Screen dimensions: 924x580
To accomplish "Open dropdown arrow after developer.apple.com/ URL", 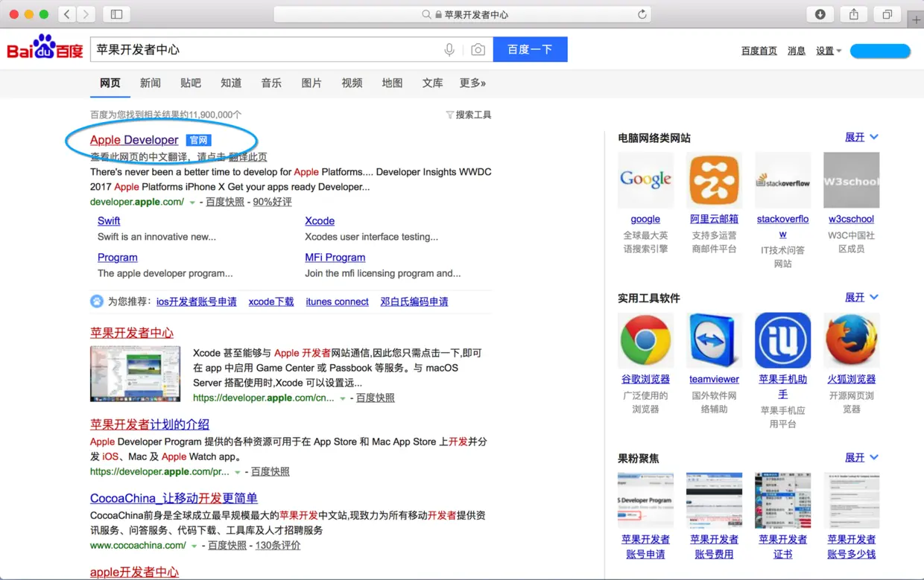I will point(192,203).
